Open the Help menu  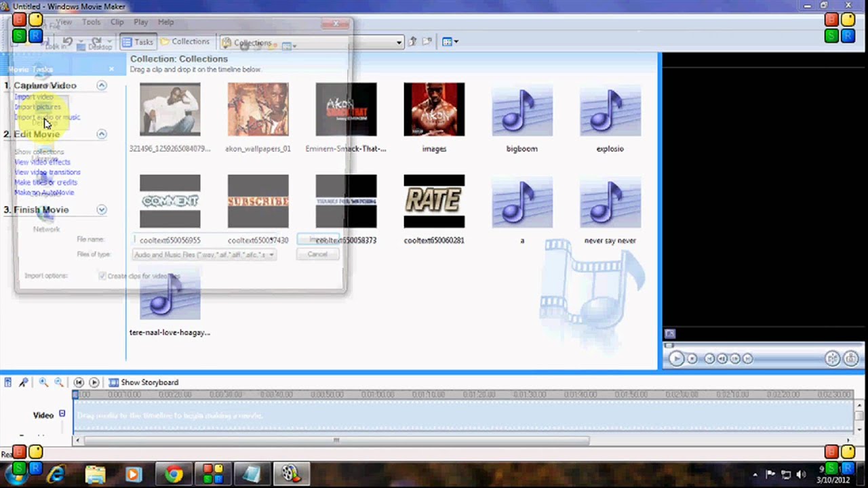(165, 22)
